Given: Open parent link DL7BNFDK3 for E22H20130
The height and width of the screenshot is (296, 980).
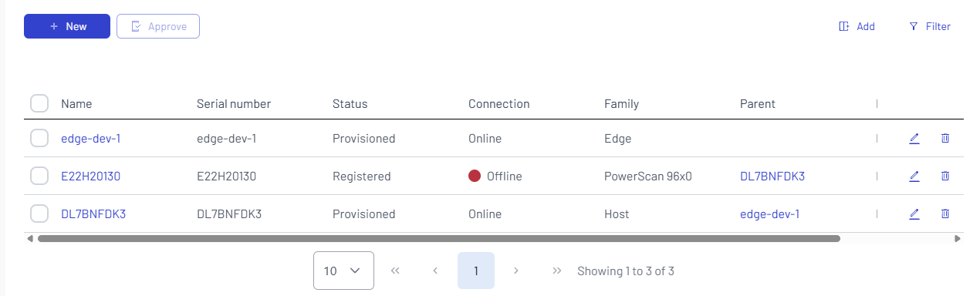Looking at the screenshot, I should 772,177.
